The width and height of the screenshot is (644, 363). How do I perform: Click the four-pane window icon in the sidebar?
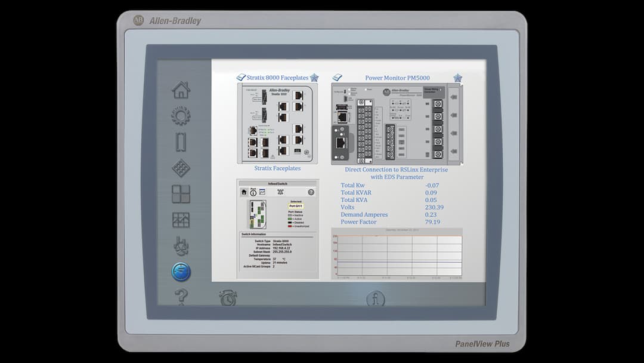(x=181, y=194)
